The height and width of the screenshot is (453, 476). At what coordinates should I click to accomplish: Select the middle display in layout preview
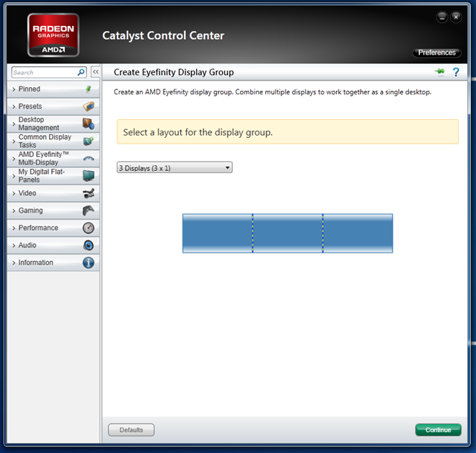coord(288,233)
